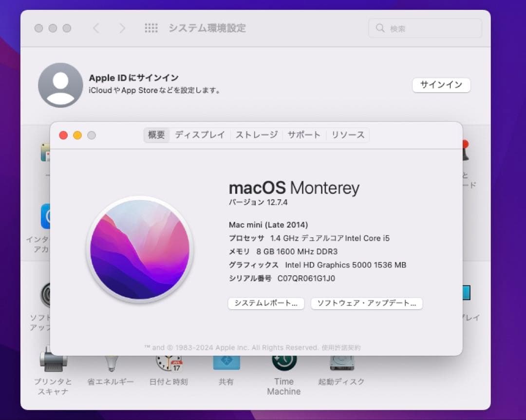Screen dimensions: 526x420
Task: Click the back navigation arrow
Action: [95, 28]
